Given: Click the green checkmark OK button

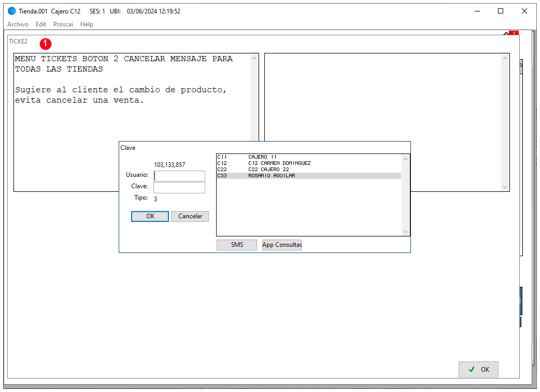Looking at the screenshot, I should (478, 370).
